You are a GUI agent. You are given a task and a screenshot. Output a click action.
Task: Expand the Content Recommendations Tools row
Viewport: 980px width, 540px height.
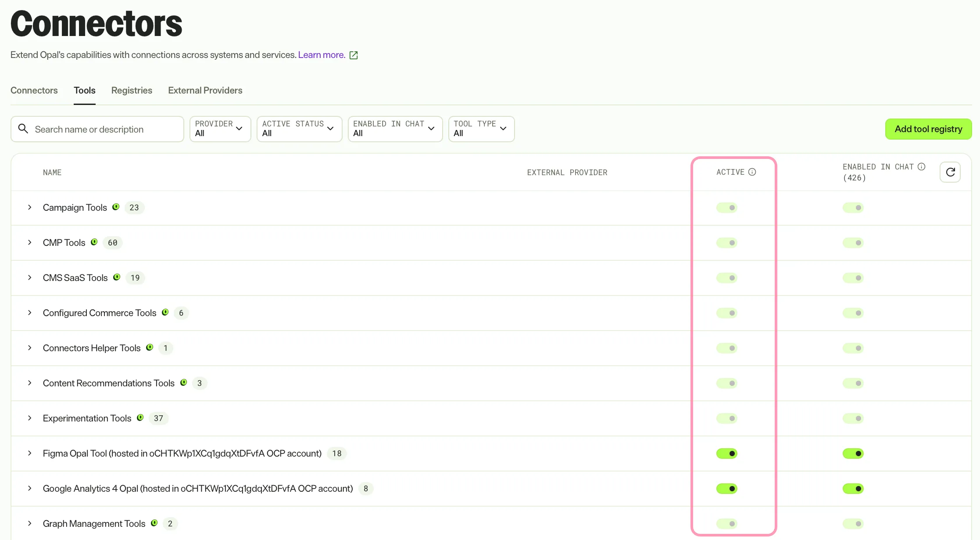point(30,383)
